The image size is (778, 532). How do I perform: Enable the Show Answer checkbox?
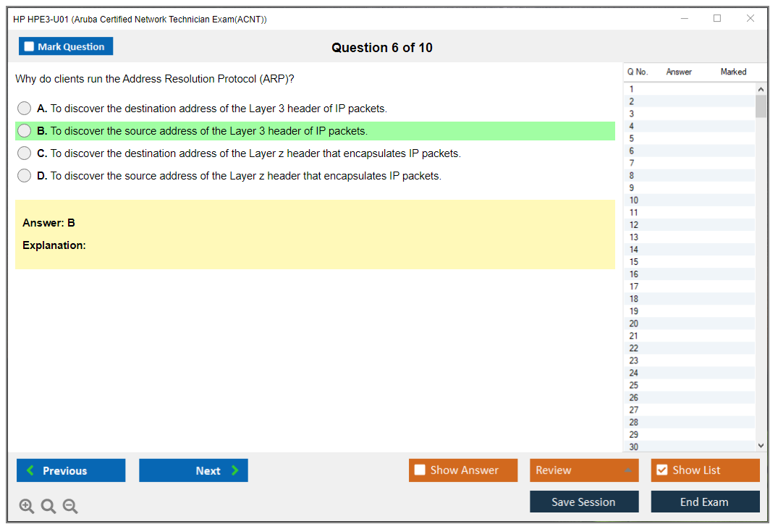coord(420,470)
